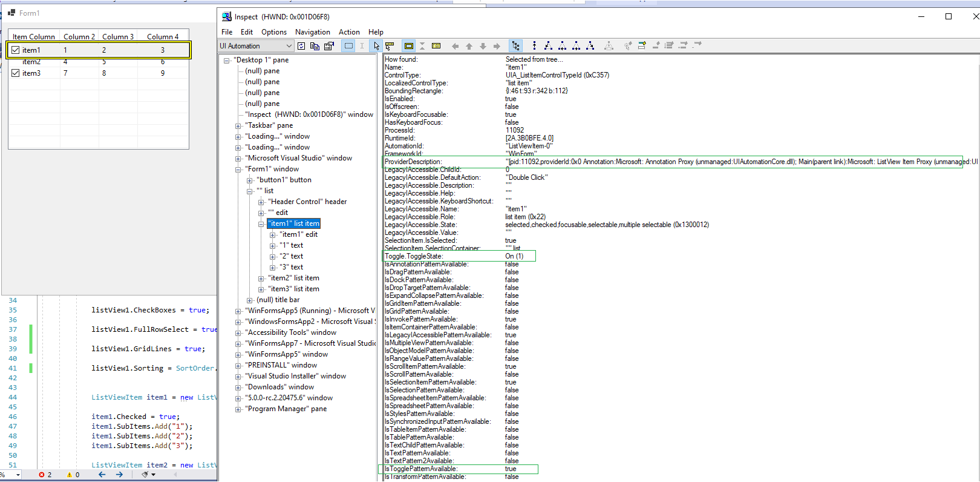This screenshot has width=980, height=482.
Task: Open the UI Automation mode dropdown
Action: point(289,46)
